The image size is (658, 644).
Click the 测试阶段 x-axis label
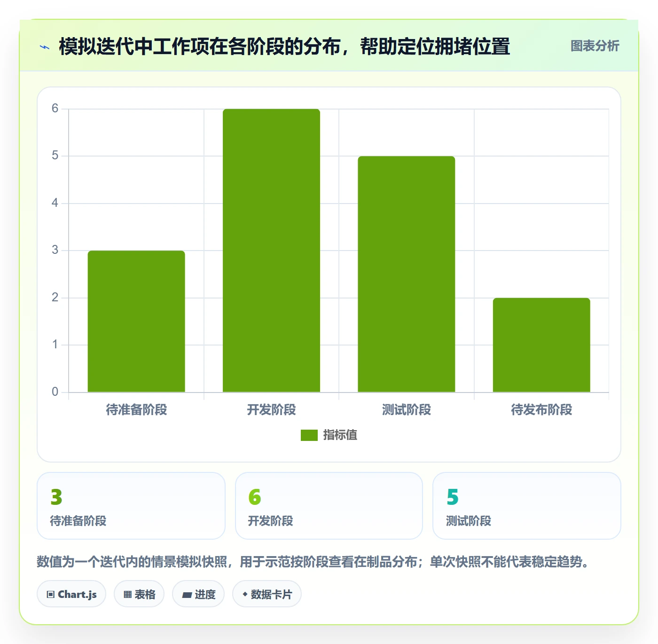point(407,410)
